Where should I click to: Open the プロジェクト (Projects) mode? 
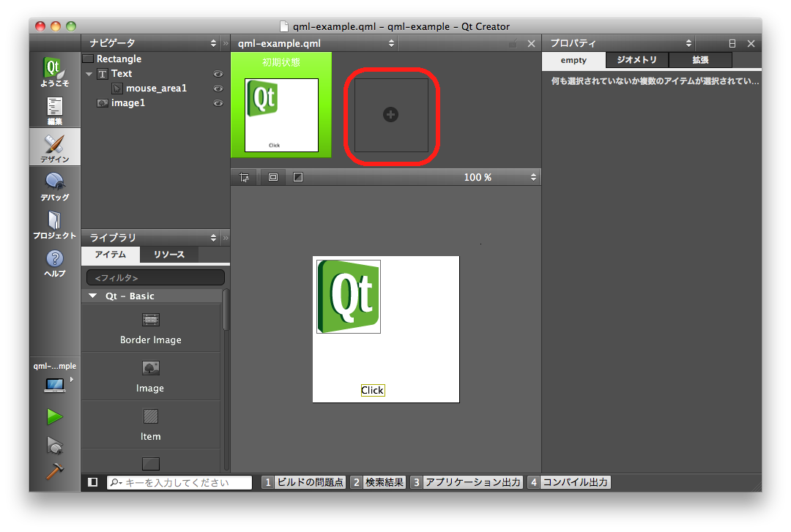point(55,224)
